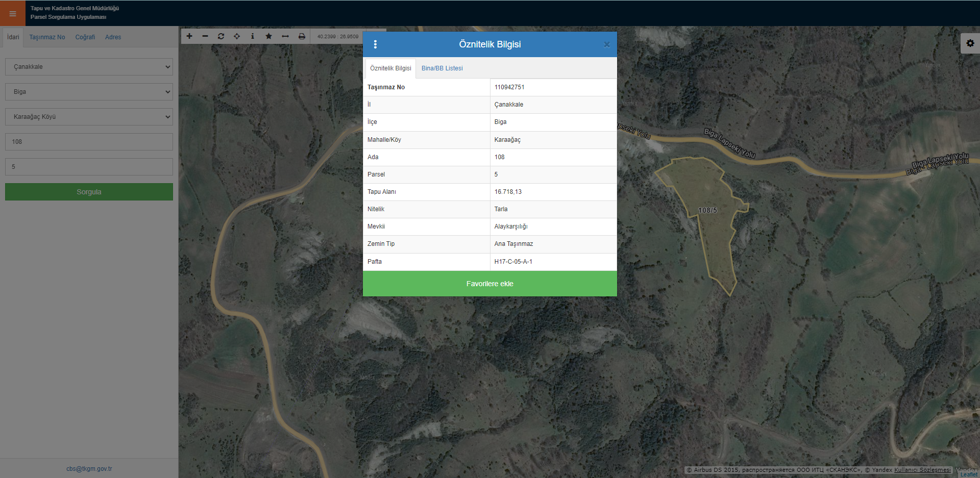Screen dimensions: 980x478
Task: Expand the Çanakkale province dropdown
Action: tap(89, 67)
